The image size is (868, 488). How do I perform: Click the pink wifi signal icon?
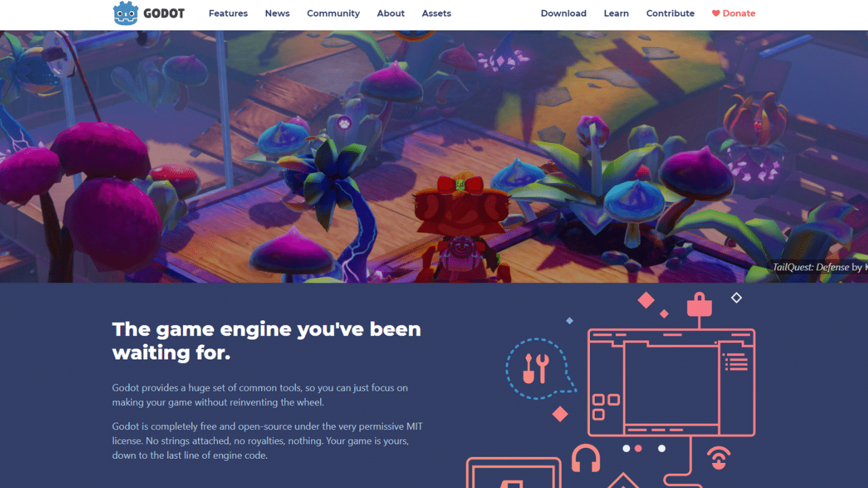(719, 458)
